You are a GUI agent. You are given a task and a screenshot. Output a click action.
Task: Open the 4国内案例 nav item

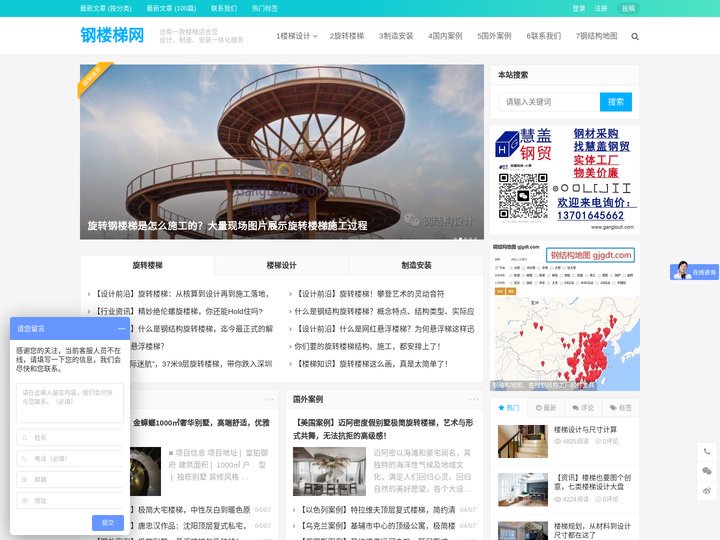coord(445,36)
